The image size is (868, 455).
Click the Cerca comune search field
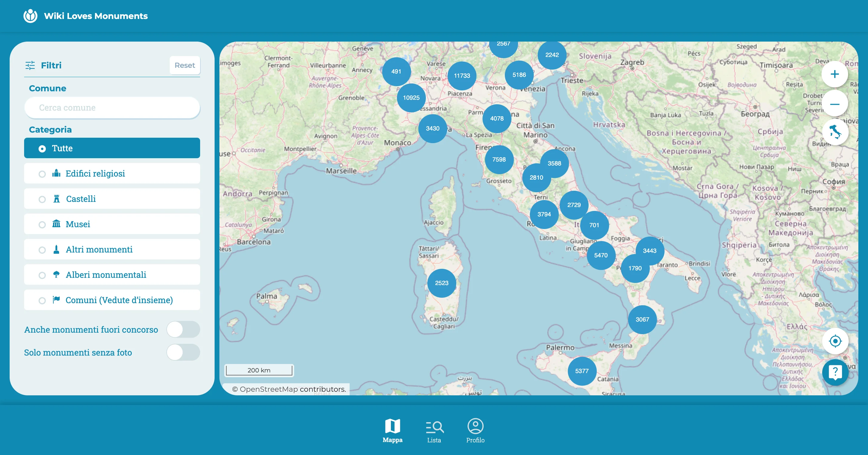pos(112,108)
